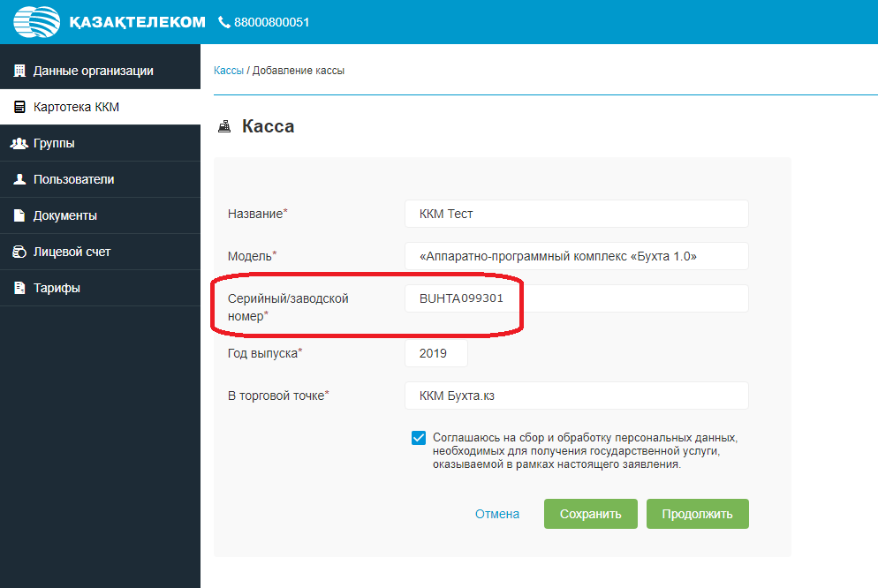The height and width of the screenshot is (588, 878).
Task: Click the coins icon beside Лицевой счет
Action: (x=19, y=252)
